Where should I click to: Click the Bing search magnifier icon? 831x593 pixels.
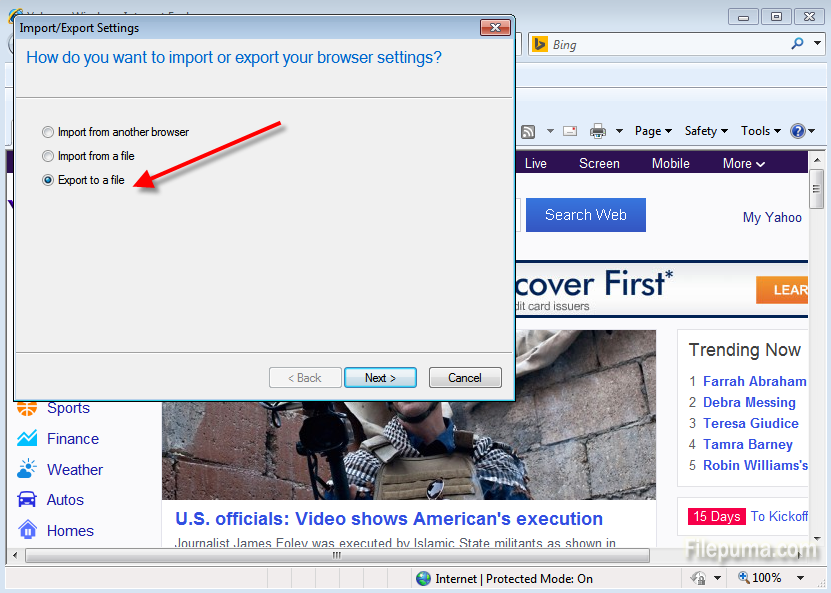[797, 44]
